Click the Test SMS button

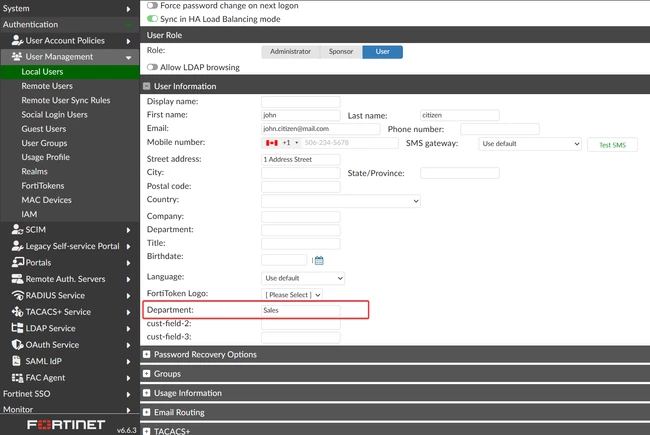(612, 145)
